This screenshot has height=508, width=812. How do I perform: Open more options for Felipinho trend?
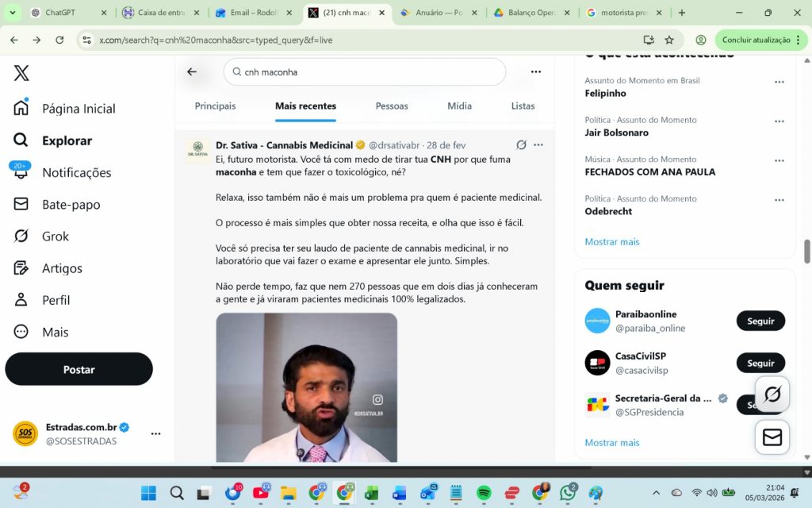779,82
